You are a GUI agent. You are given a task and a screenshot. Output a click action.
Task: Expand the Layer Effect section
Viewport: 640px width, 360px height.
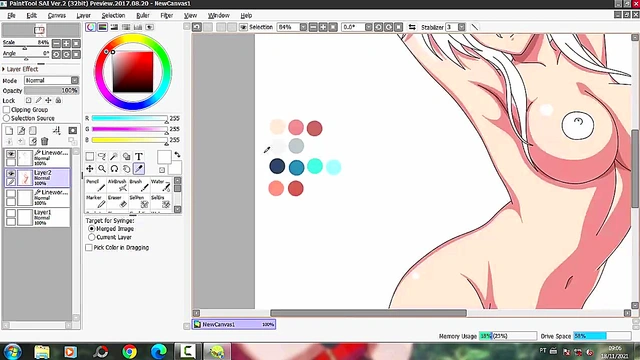point(4,69)
